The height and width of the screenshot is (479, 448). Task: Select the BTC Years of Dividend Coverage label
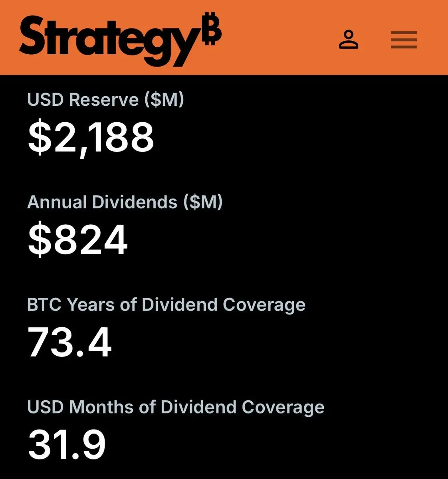(x=166, y=305)
